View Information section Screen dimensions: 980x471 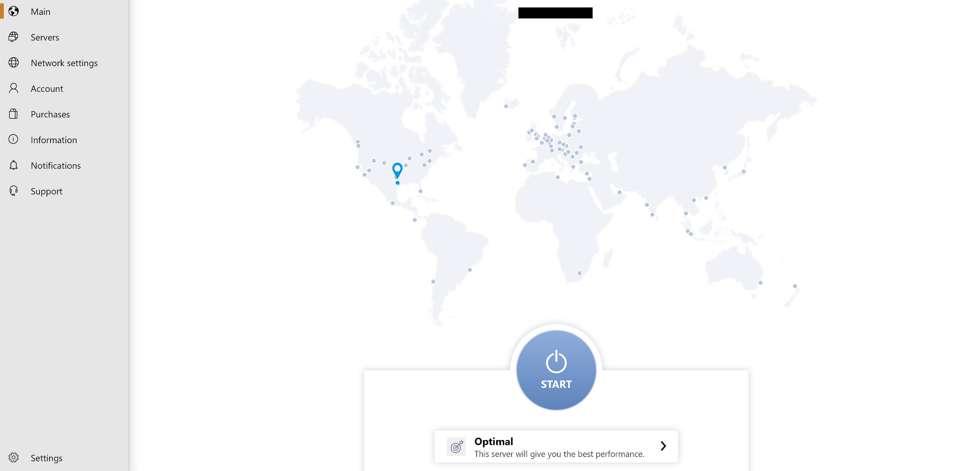pos(53,140)
